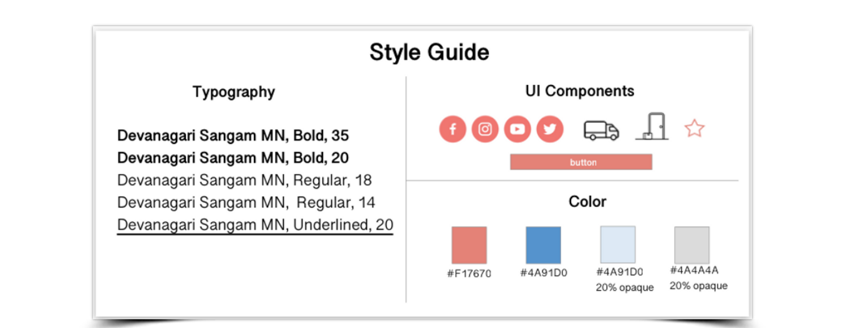
Task: Click the Underlined, 20 font sample
Action: tap(255, 225)
